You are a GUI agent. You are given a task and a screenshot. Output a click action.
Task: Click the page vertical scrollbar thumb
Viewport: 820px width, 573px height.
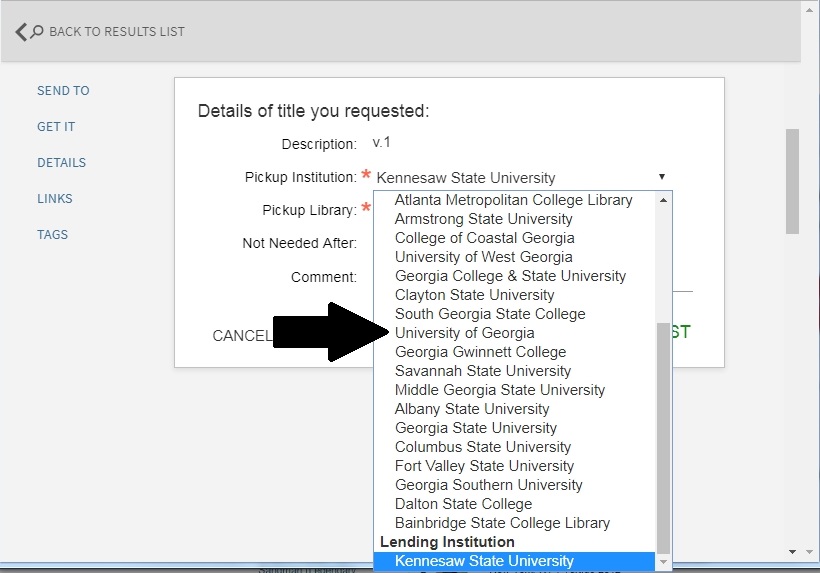[792, 180]
